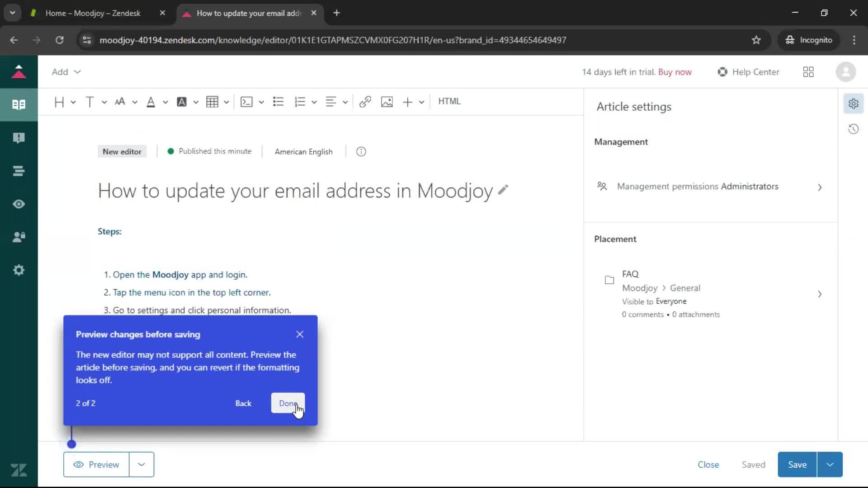Expand the font size dropdown arrow
The width and height of the screenshot is (868, 488).
point(135,103)
